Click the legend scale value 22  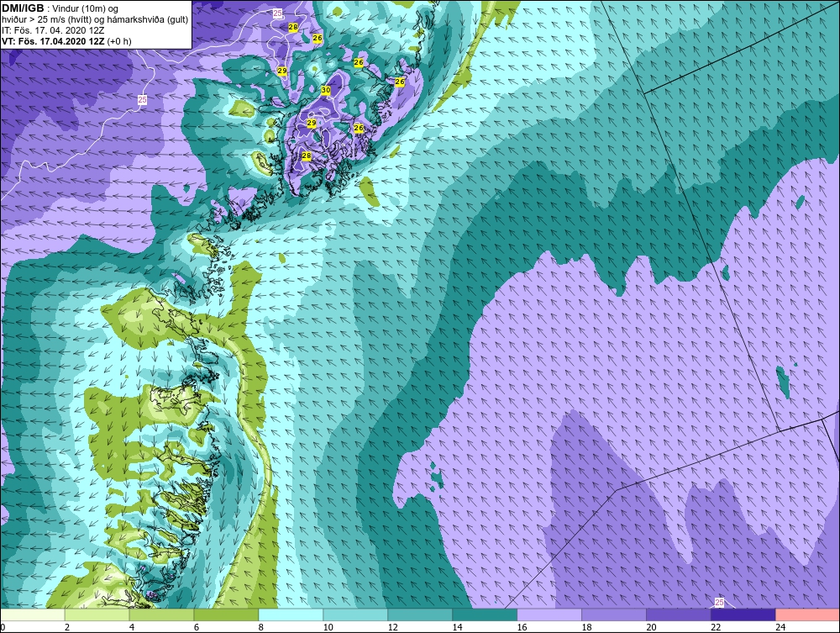(x=716, y=627)
